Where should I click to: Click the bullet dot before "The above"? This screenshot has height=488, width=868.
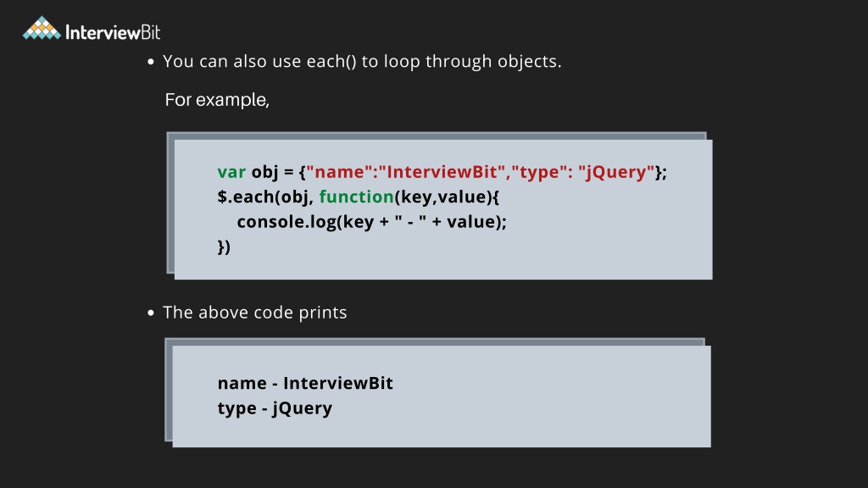pos(151,313)
